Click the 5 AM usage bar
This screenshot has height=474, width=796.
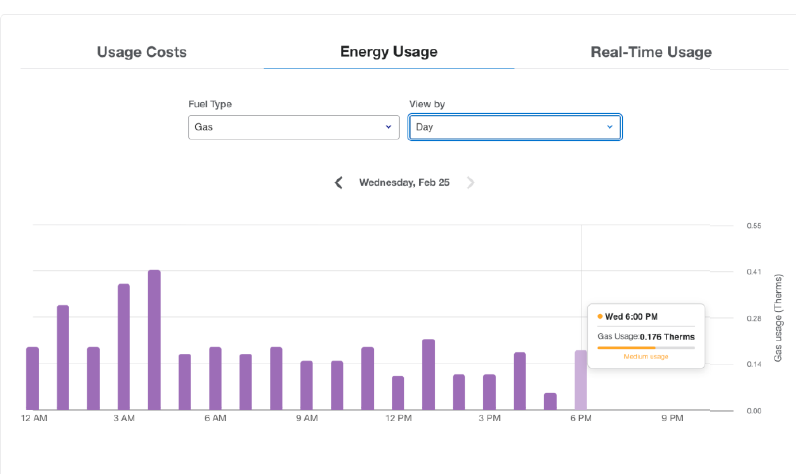point(185,382)
